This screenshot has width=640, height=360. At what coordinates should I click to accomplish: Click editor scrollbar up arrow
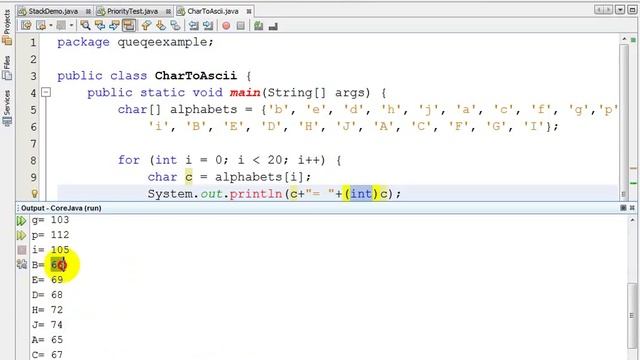pyautogui.click(x=624, y=39)
